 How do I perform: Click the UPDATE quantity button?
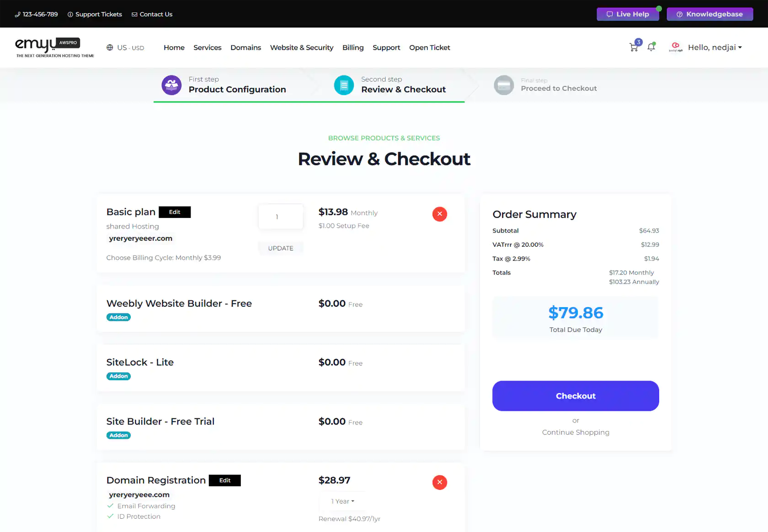[281, 248]
